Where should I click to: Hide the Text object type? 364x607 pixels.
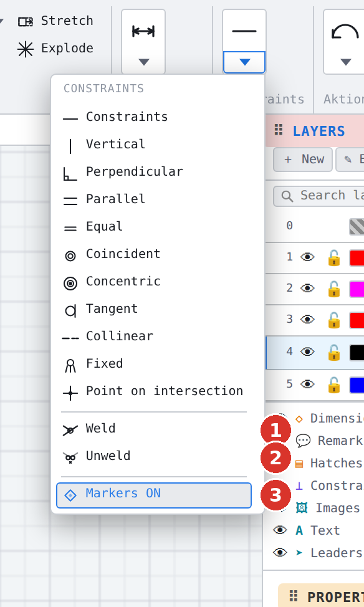click(280, 530)
